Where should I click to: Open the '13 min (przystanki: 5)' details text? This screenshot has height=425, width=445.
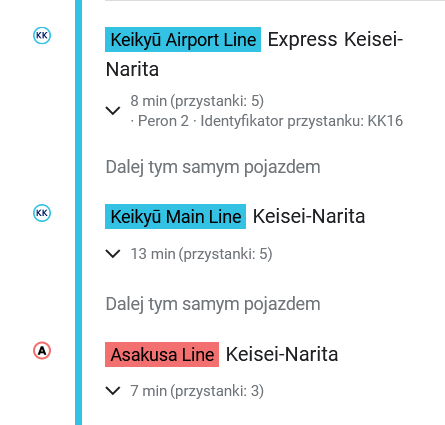(x=201, y=254)
